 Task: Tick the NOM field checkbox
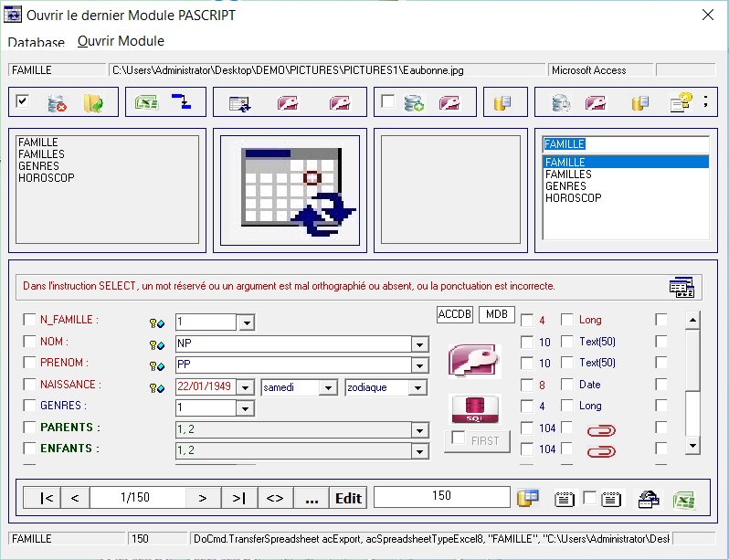[29, 342]
